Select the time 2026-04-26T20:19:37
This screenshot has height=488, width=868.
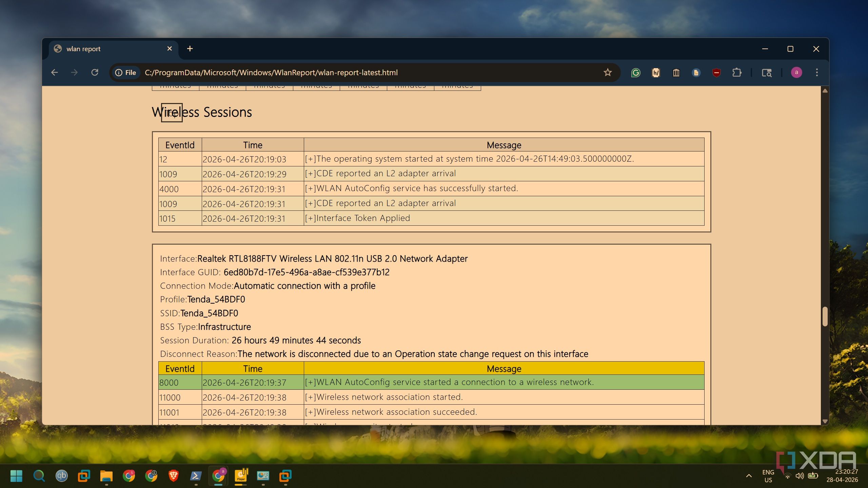(244, 383)
